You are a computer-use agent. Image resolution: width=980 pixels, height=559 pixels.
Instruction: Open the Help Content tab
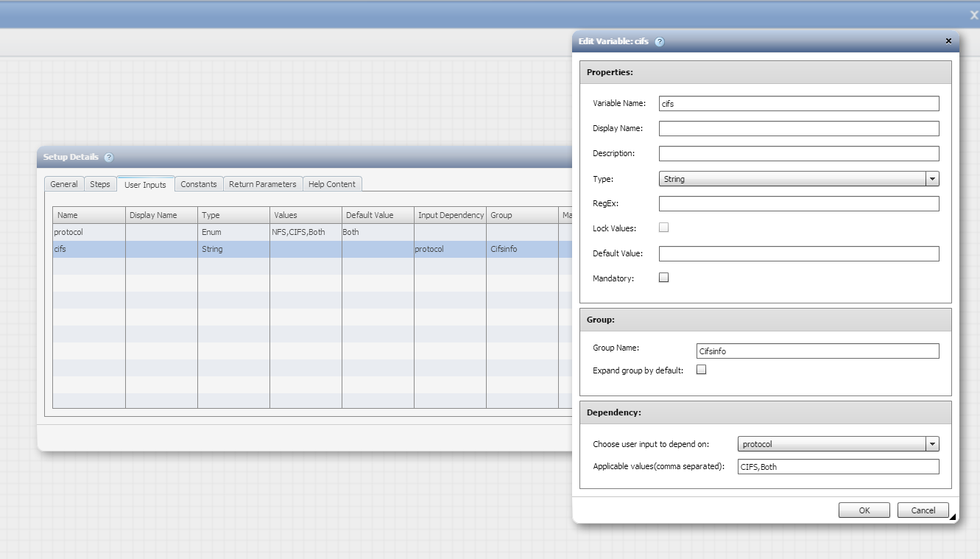[331, 184]
